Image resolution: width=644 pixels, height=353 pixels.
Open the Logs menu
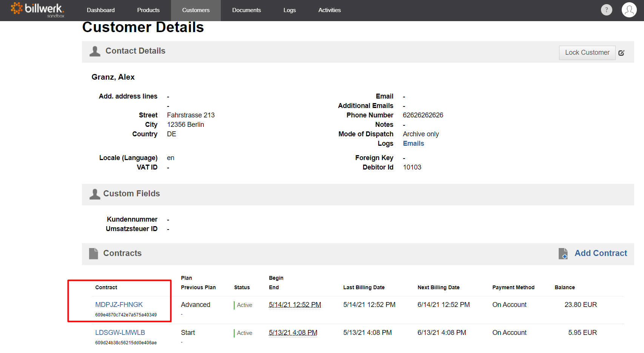click(290, 10)
